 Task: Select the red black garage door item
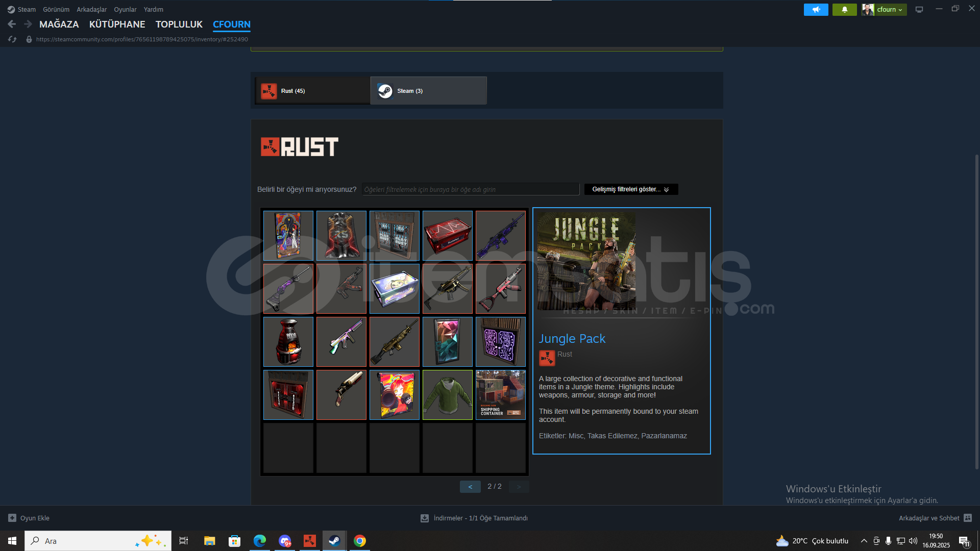[x=288, y=395]
